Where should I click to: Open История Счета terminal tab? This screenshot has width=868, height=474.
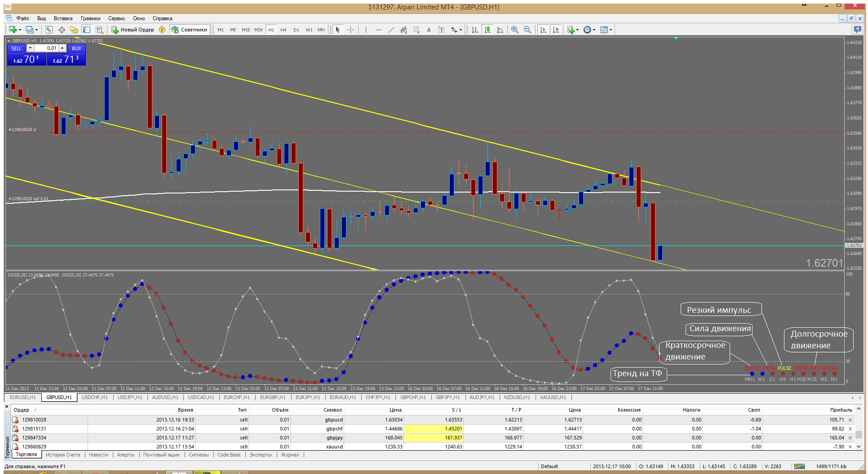[x=63, y=455]
